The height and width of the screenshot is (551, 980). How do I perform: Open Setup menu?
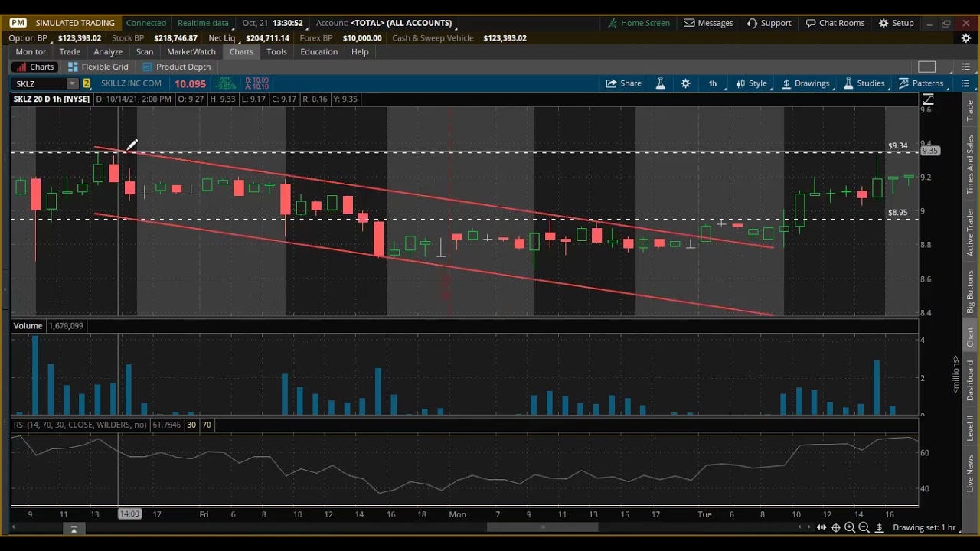pos(896,23)
